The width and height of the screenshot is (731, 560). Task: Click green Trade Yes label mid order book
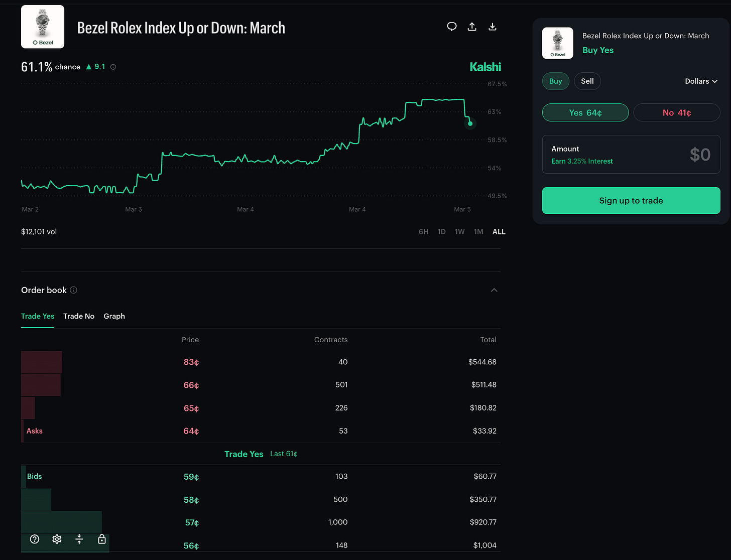point(243,454)
